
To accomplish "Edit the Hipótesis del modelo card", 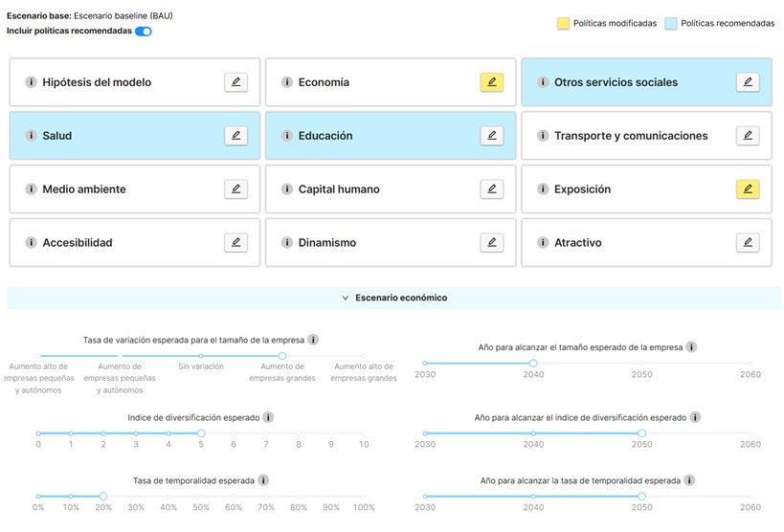I will point(235,82).
